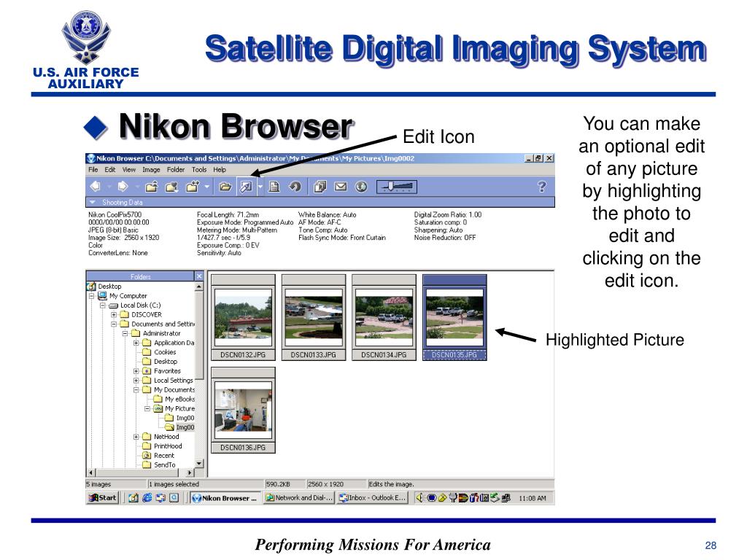Collapse the Administrator folder node
The width and height of the screenshot is (747, 560).
tap(125, 333)
